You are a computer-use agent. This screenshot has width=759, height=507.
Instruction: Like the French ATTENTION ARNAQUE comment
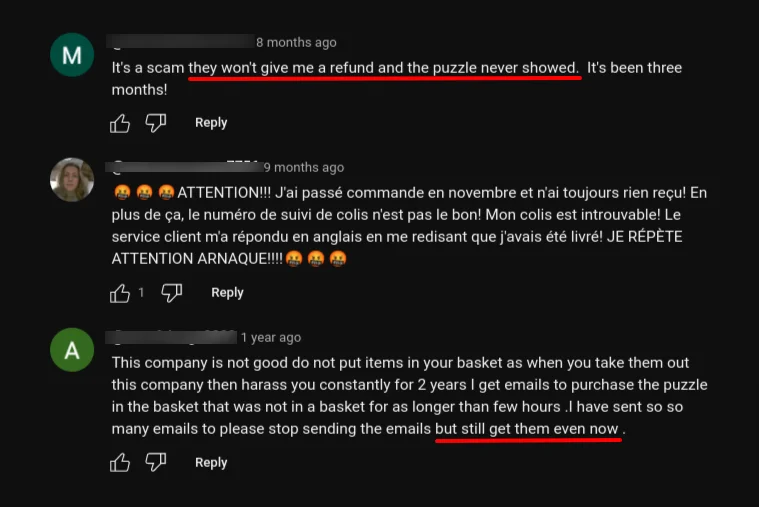point(120,293)
